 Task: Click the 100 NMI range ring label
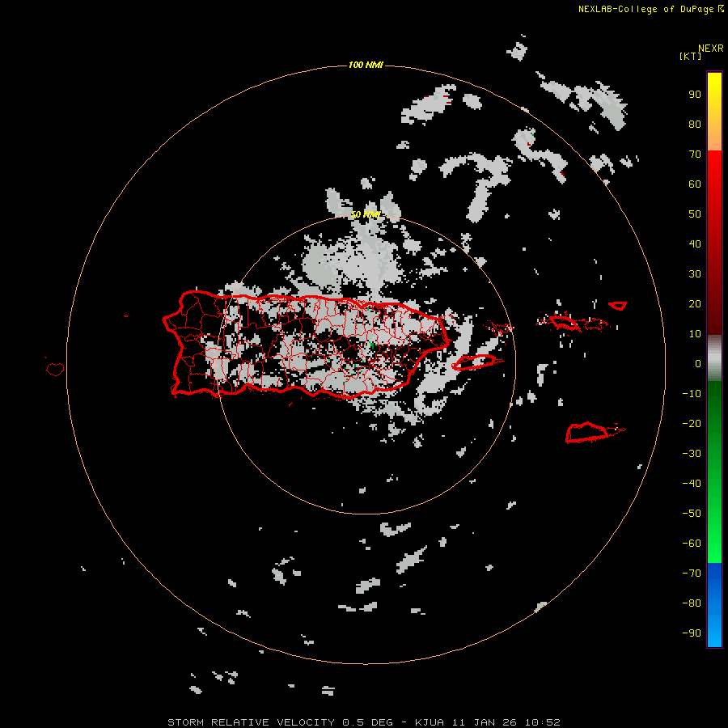pos(366,65)
